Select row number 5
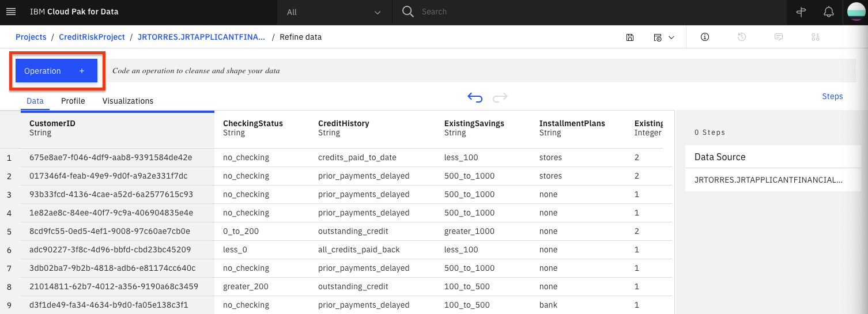Viewport: 868px width, 314px height. [9, 231]
